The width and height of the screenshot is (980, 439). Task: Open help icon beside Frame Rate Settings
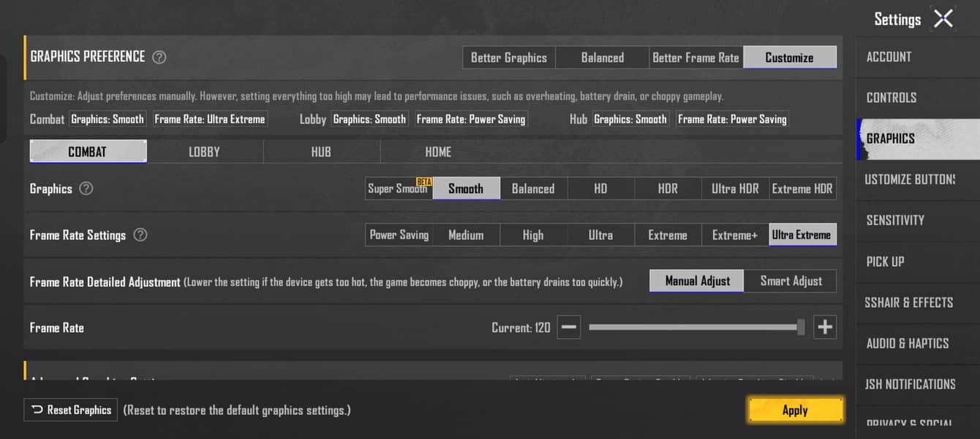point(140,235)
